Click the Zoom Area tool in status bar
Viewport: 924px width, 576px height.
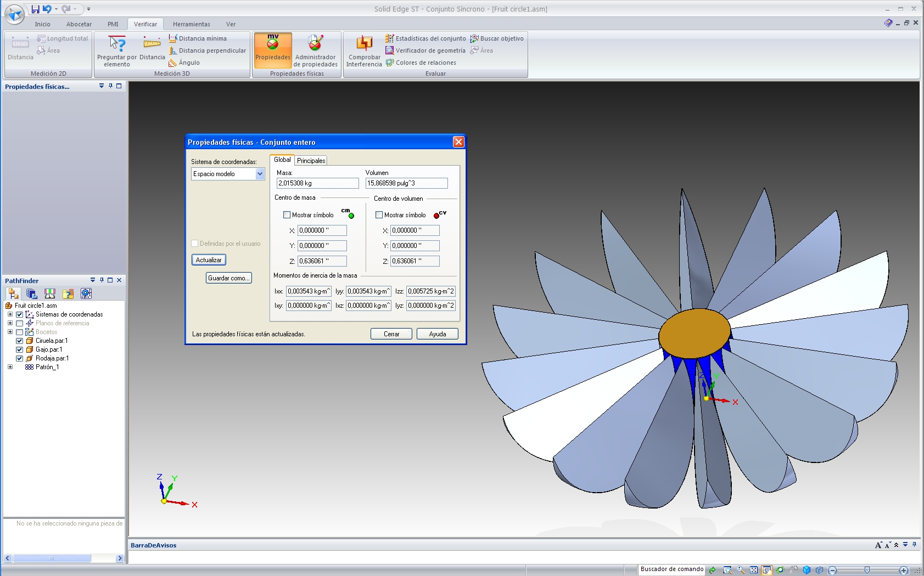tap(727, 570)
